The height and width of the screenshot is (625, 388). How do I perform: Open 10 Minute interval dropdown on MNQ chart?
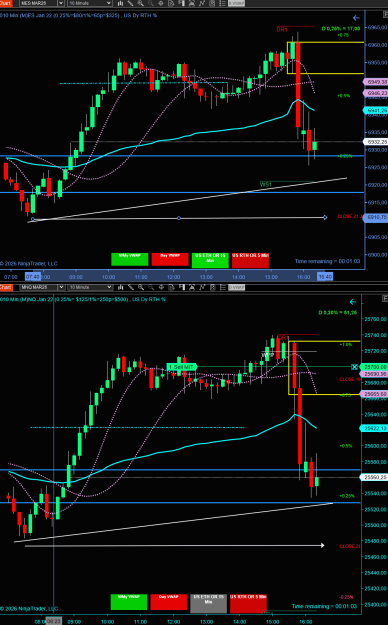[x=90, y=287]
